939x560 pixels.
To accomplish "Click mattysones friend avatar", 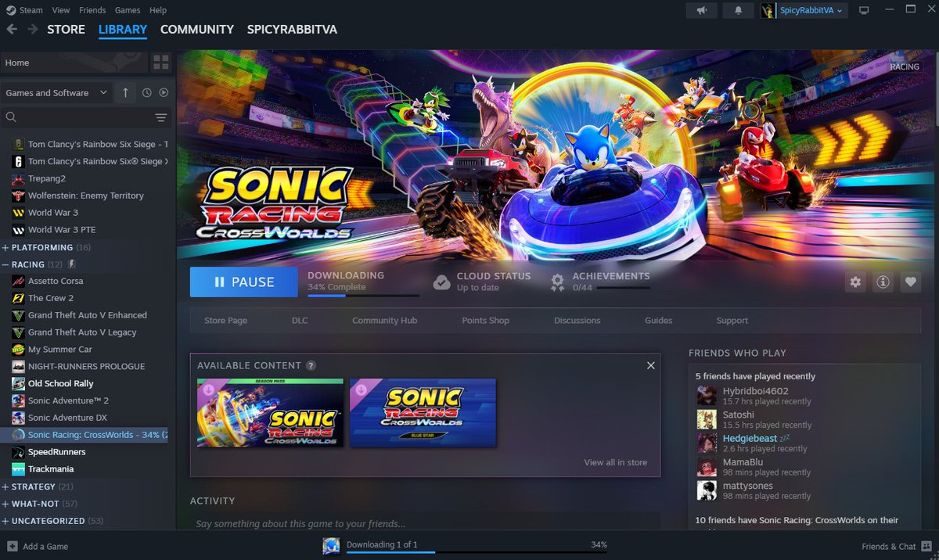I will coord(707,490).
